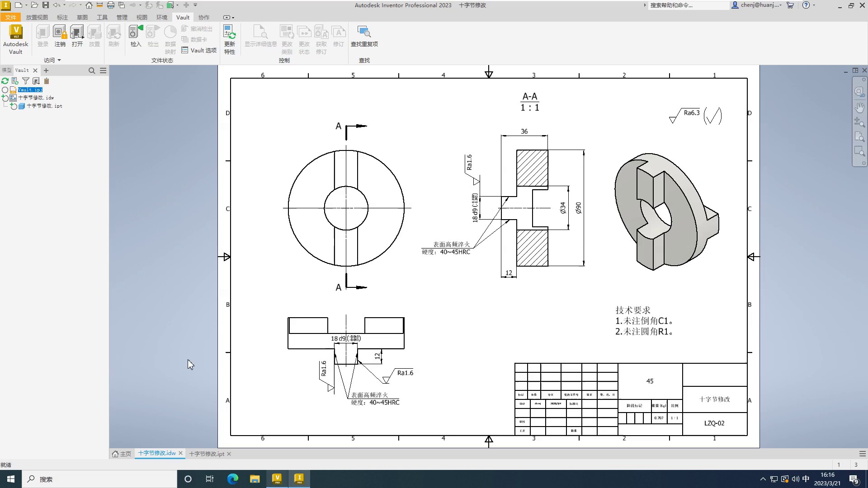Viewport: 868px width, 488px height.
Task: Click the Help question mark icon
Action: (806, 5)
